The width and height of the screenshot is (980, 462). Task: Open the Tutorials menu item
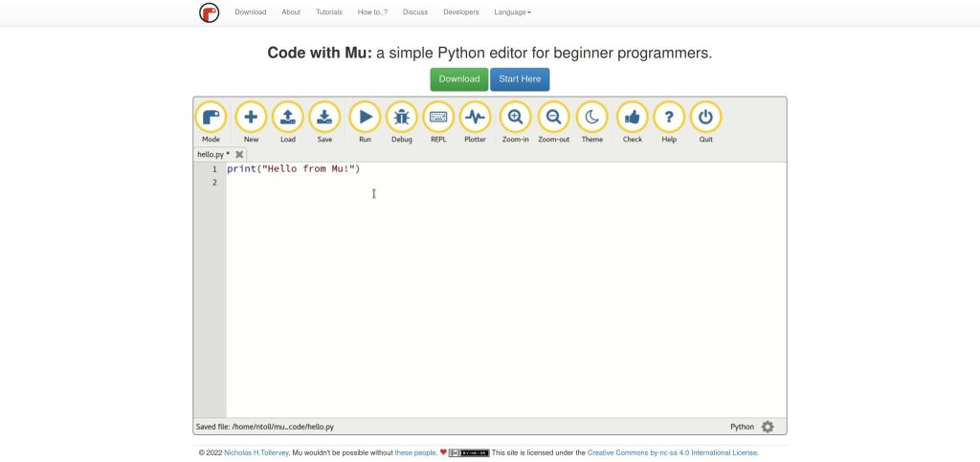pos(328,12)
